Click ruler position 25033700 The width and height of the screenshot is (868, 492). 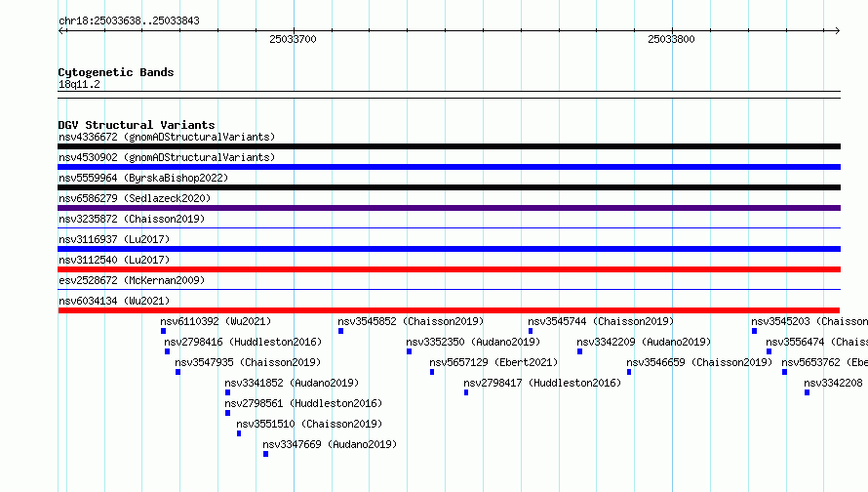293,39
